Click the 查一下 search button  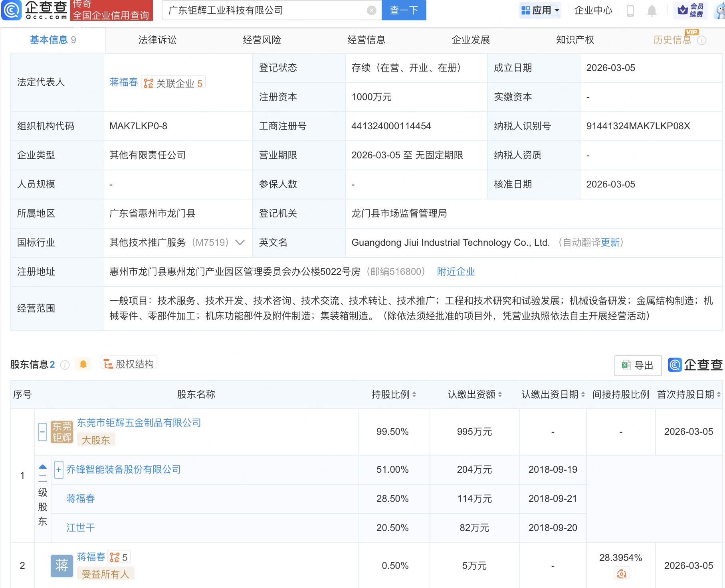click(404, 10)
